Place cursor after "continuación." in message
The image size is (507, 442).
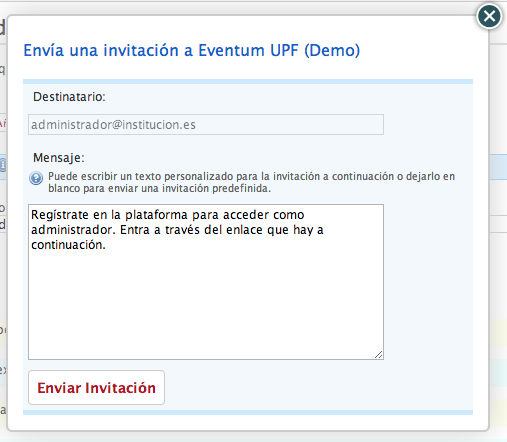106,245
